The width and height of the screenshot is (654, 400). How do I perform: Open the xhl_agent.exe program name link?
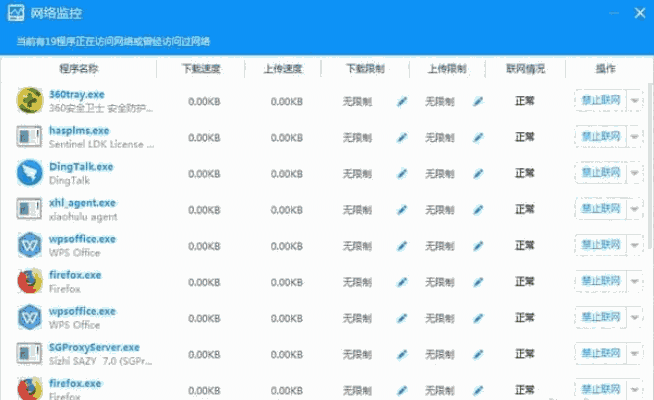tap(82, 203)
